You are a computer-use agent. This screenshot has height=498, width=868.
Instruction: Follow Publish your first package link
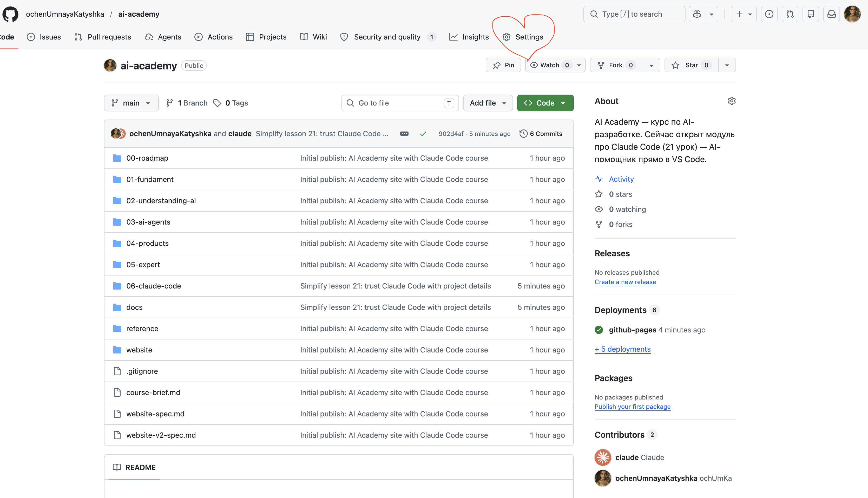(x=632, y=407)
